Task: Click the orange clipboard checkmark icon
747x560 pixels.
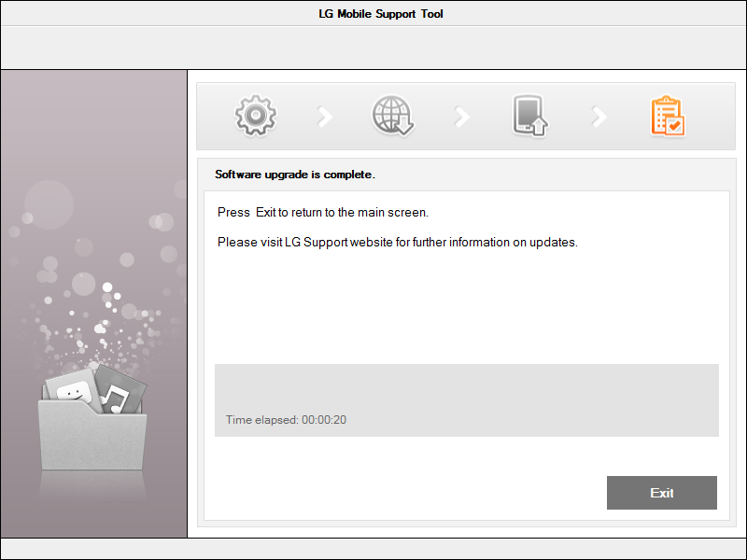Action: (667, 116)
